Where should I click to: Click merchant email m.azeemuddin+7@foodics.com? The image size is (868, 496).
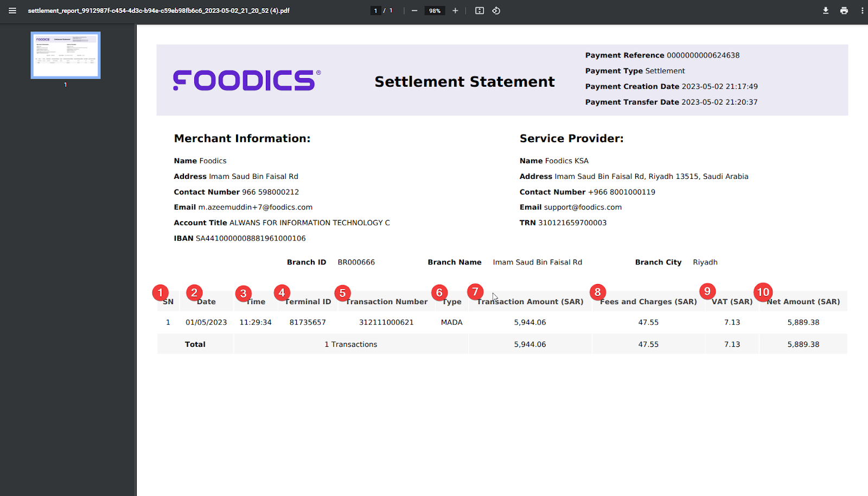pos(256,207)
